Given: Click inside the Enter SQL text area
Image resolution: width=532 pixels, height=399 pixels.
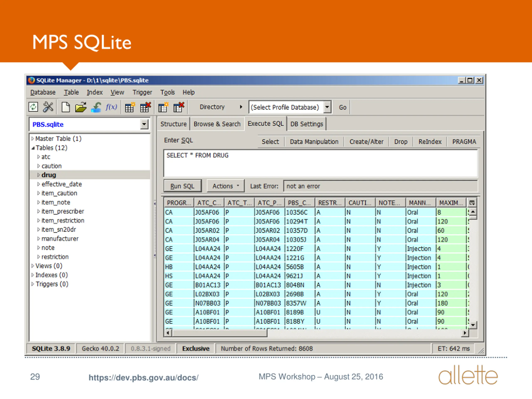Looking at the screenshot, I should pos(320,163).
